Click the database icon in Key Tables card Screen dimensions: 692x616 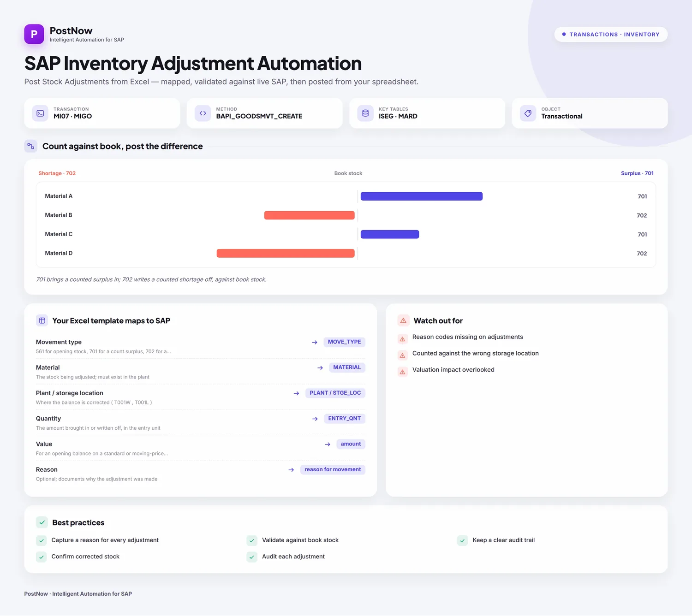365,113
